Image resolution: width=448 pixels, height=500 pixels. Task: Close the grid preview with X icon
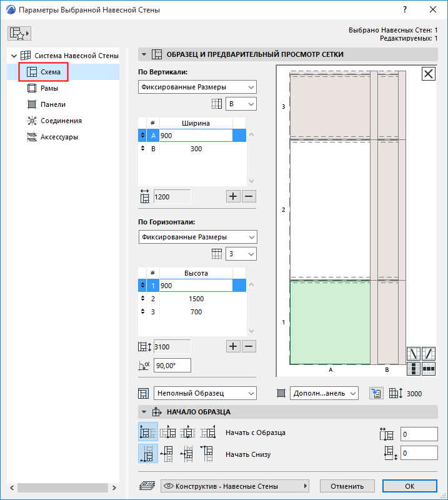[428, 74]
